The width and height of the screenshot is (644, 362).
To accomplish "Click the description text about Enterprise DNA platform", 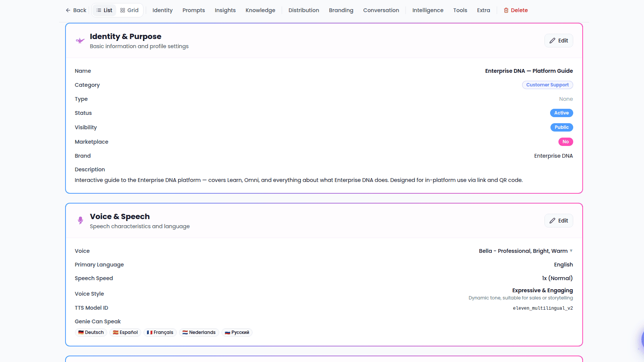I will (x=298, y=180).
